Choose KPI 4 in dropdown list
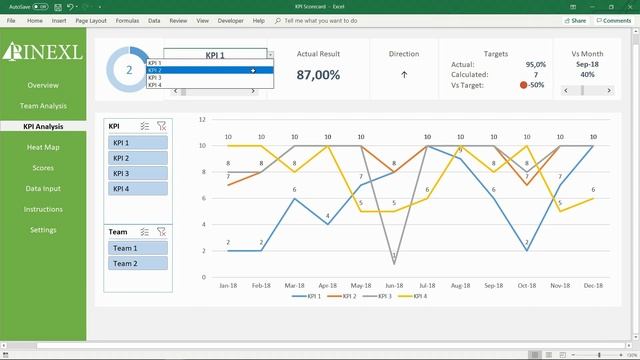 click(x=210, y=85)
